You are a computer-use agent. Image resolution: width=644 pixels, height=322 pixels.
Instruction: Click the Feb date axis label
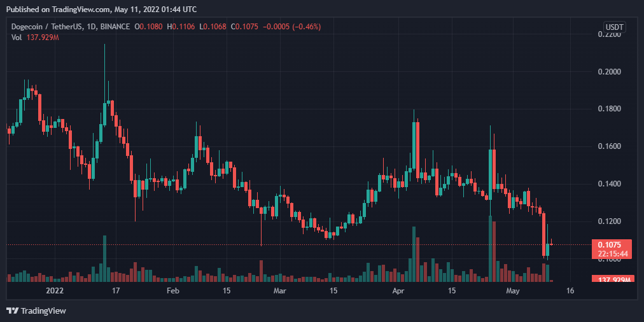pyautogui.click(x=173, y=291)
